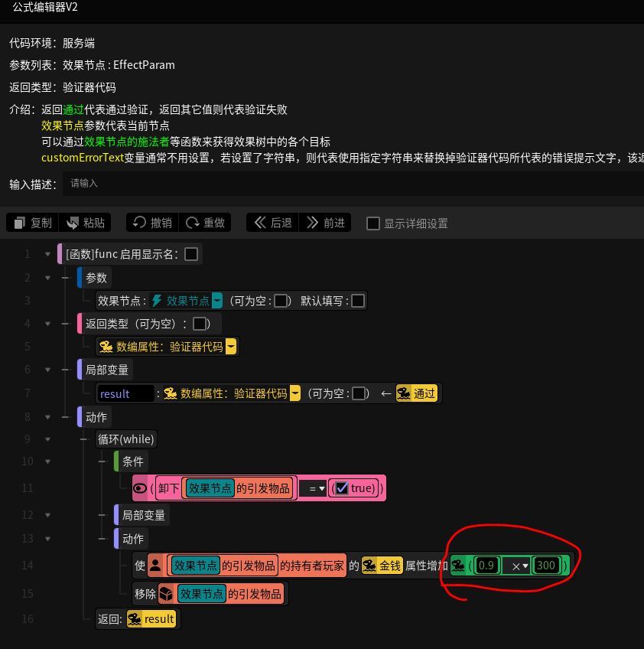The height and width of the screenshot is (649, 644).
Task: Click the cube icon in the 移除 row
Action: (166, 594)
